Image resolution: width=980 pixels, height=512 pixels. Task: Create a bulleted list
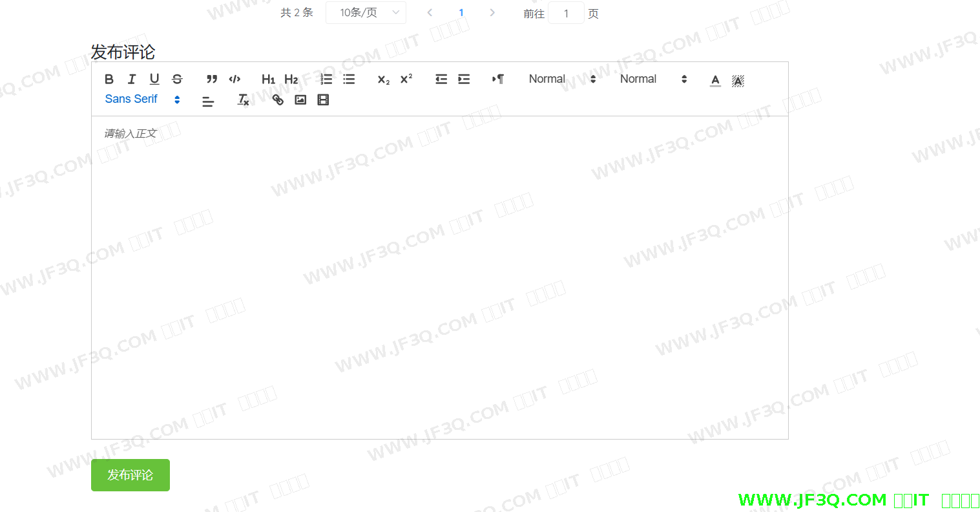pyautogui.click(x=349, y=79)
